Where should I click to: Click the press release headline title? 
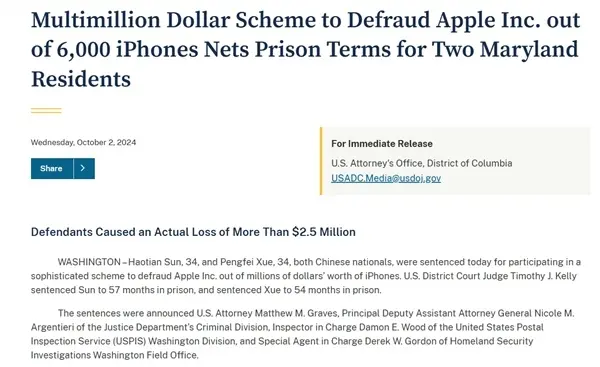(305, 49)
